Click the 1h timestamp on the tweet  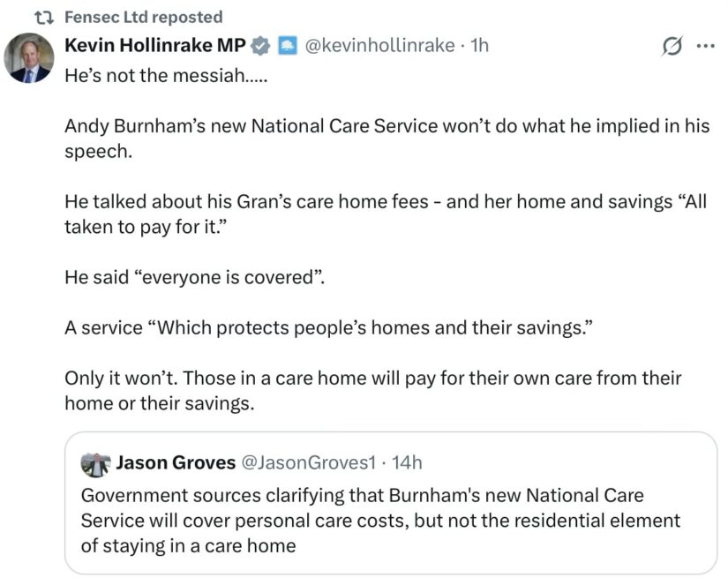tap(480, 46)
